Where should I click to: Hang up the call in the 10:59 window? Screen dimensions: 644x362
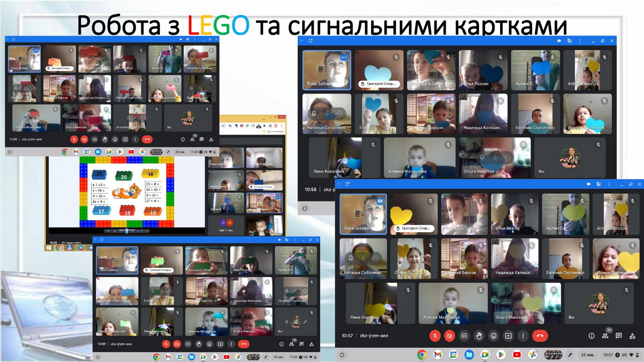pyautogui.click(x=244, y=344)
